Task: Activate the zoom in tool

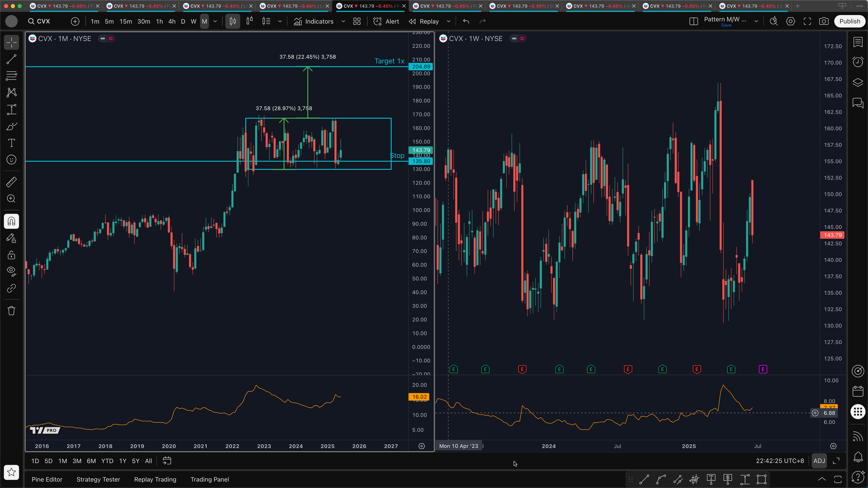Action: pyautogui.click(x=12, y=199)
